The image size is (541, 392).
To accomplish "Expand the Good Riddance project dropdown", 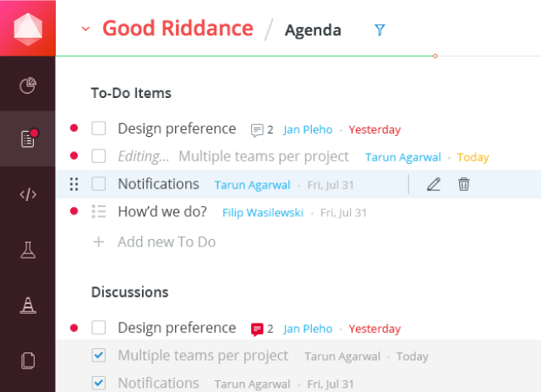I will [85, 29].
